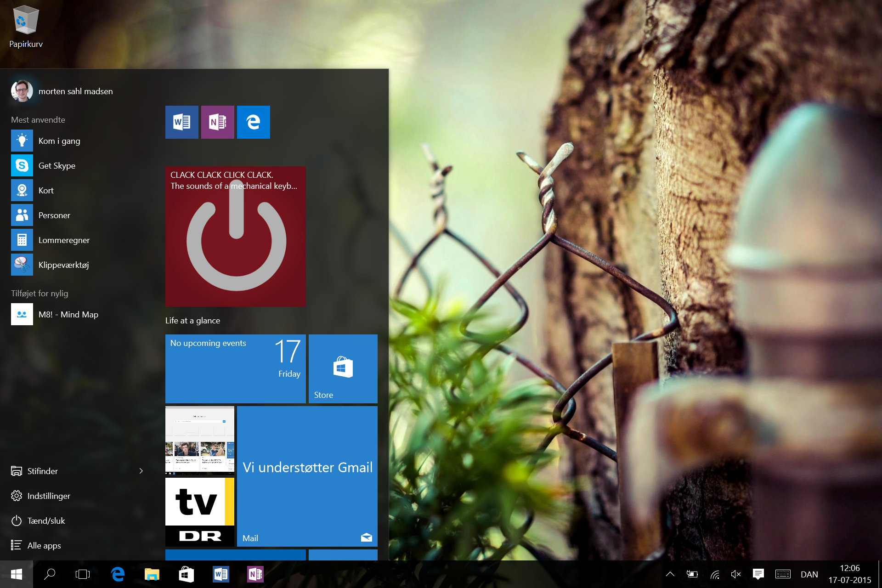The image size is (882, 588).
Task: Open the Tænd/sluk power options
Action: pos(46,521)
